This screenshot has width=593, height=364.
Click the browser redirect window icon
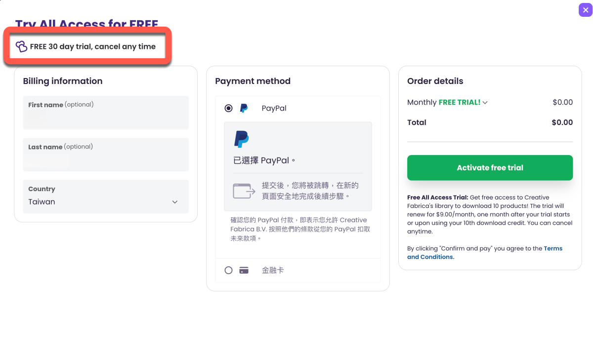tap(244, 191)
